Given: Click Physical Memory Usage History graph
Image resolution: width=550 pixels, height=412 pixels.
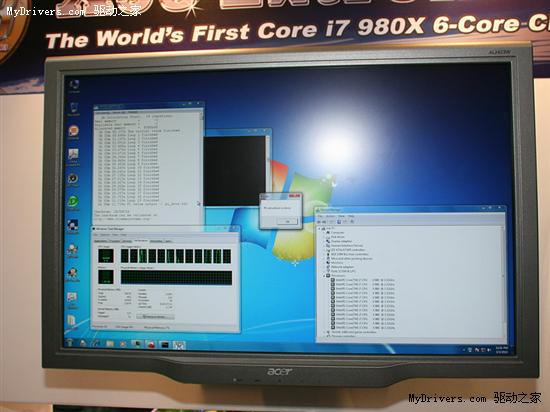Looking at the screenshot, I should [176, 277].
